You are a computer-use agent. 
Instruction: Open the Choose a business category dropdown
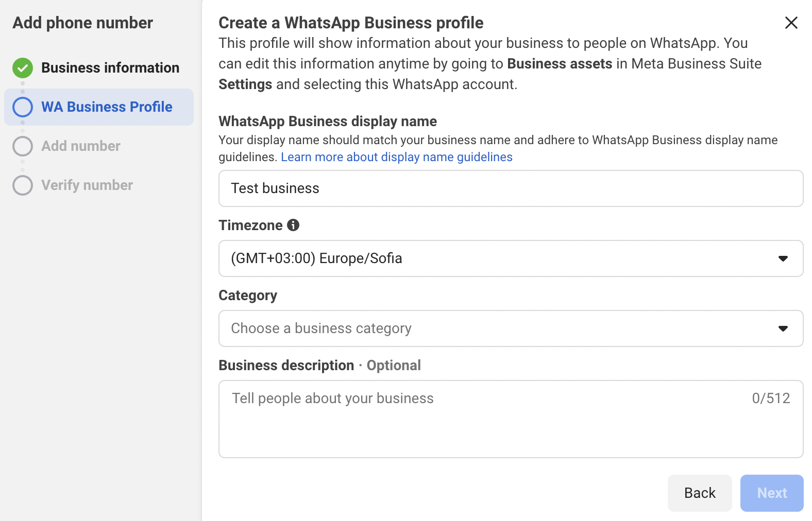click(x=511, y=328)
